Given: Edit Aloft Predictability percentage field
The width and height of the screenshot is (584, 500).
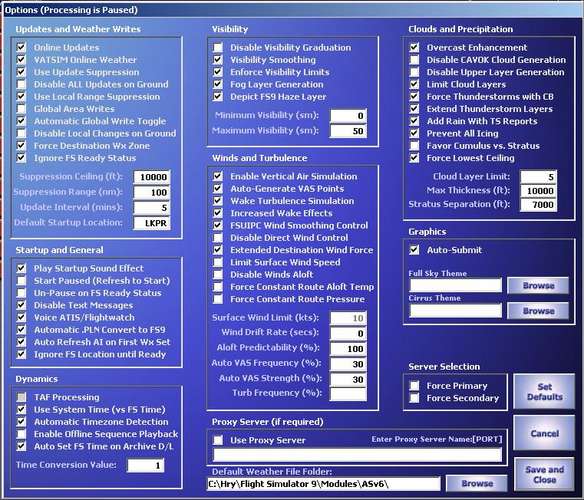Looking at the screenshot, I should 348,349.
